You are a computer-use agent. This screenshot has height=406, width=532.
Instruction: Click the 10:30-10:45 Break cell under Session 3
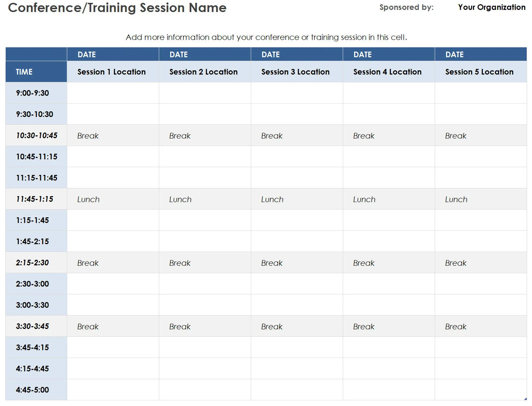click(x=272, y=136)
